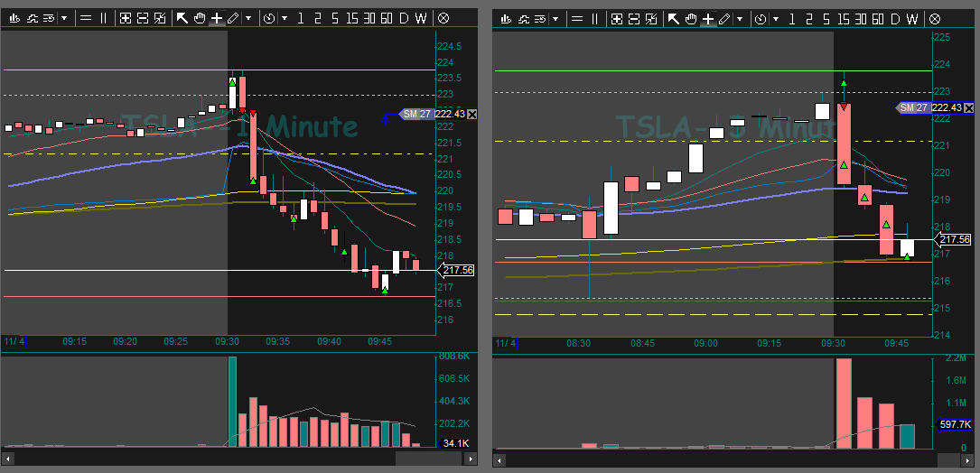Expand first toolbar dropdown arrow in 1-minute chart
The width and height of the screenshot is (980, 473).
tap(64, 18)
